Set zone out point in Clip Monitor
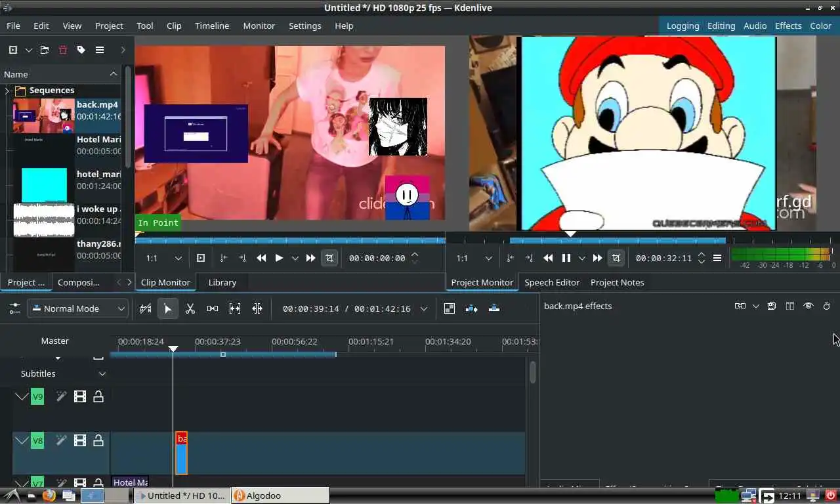 click(242, 258)
